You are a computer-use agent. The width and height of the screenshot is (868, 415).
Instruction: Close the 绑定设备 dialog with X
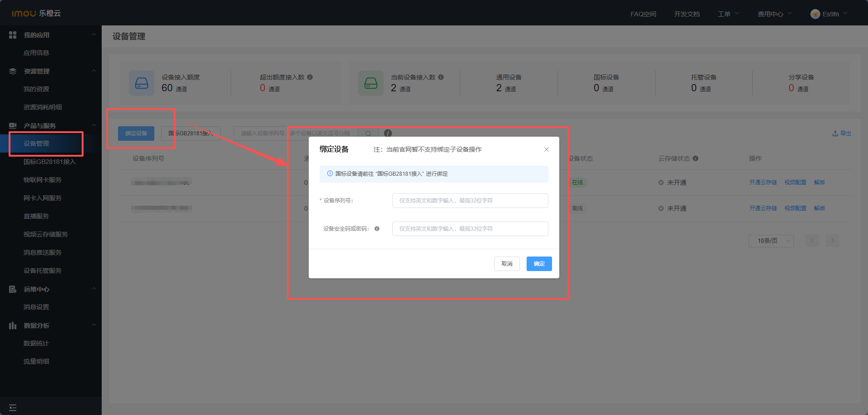[547, 149]
